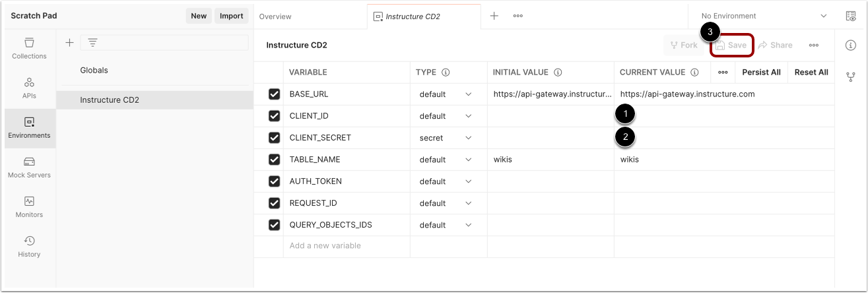Open the History section
Viewport: 868px width, 293px height.
pyautogui.click(x=29, y=246)
